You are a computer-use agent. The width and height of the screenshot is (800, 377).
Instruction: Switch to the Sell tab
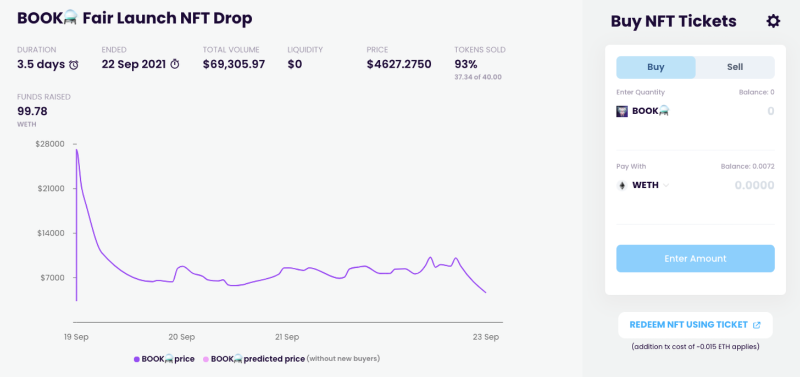[x=735, y=67]
